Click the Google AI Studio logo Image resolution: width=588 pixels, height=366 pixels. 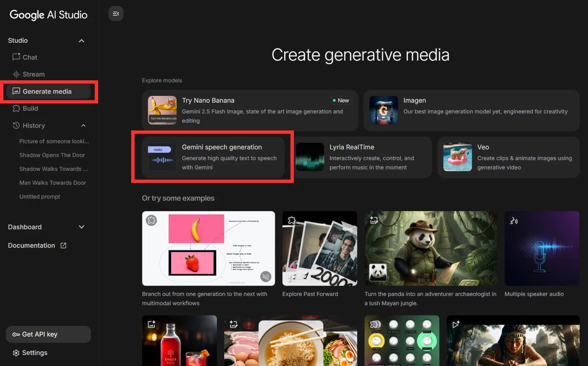(x=49, y=15)
